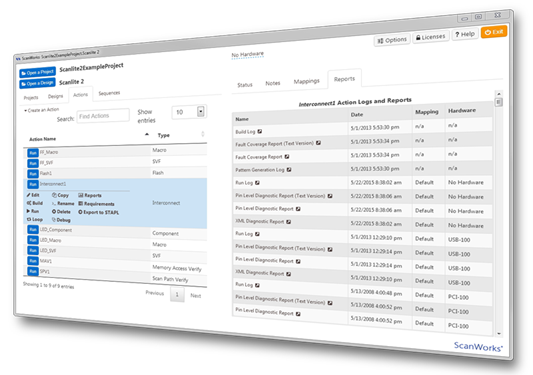Screen dimensions: 533x375
Task: Select the "Fault Coverage Report" row name
Action: [259, 157]
